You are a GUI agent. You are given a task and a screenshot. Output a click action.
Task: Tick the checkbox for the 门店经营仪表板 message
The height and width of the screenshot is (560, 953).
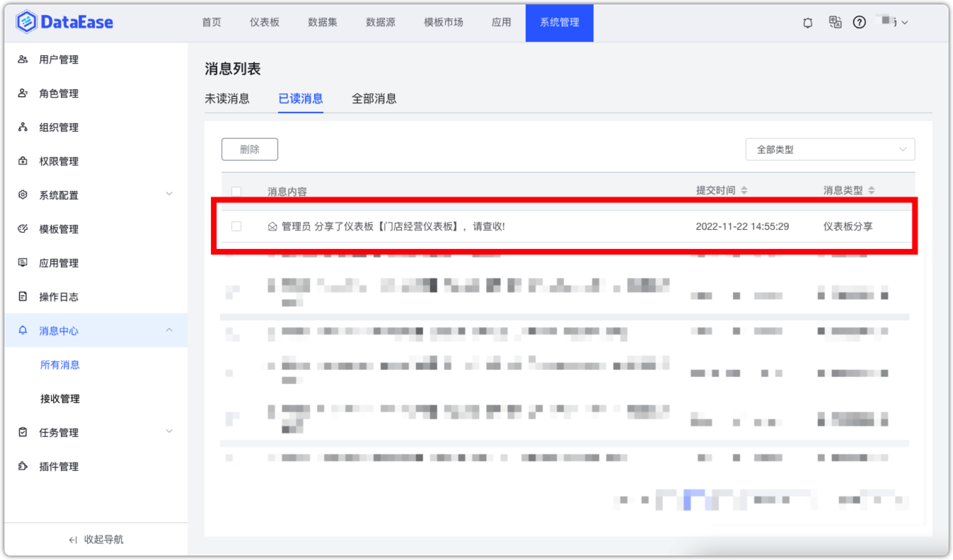click(x=237, y=226)
